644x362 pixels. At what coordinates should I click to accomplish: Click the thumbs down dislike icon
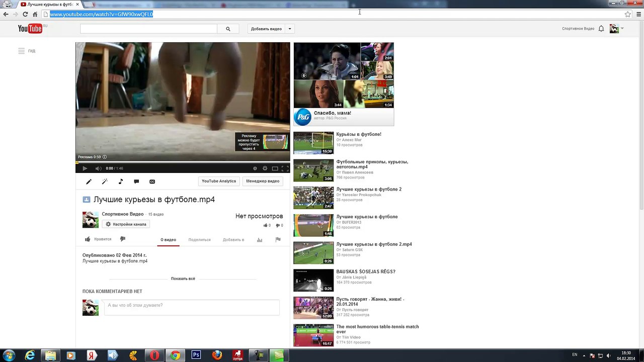click(122, 239)
